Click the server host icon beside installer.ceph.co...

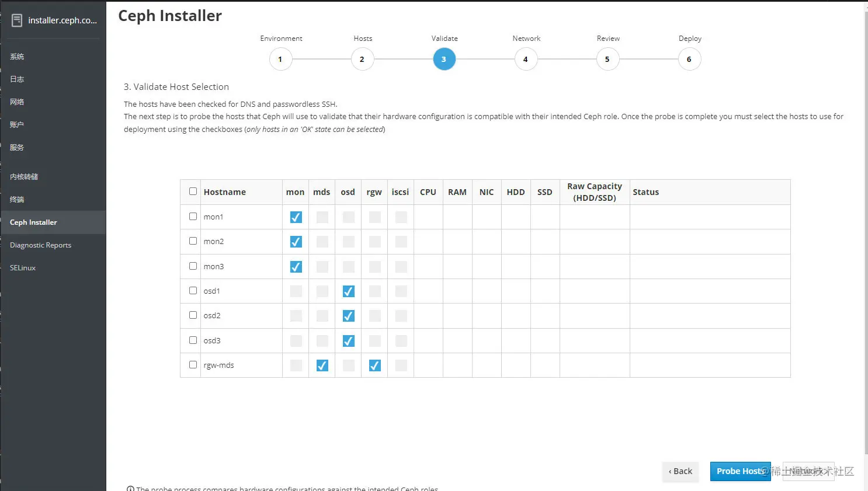coord(17,20)
